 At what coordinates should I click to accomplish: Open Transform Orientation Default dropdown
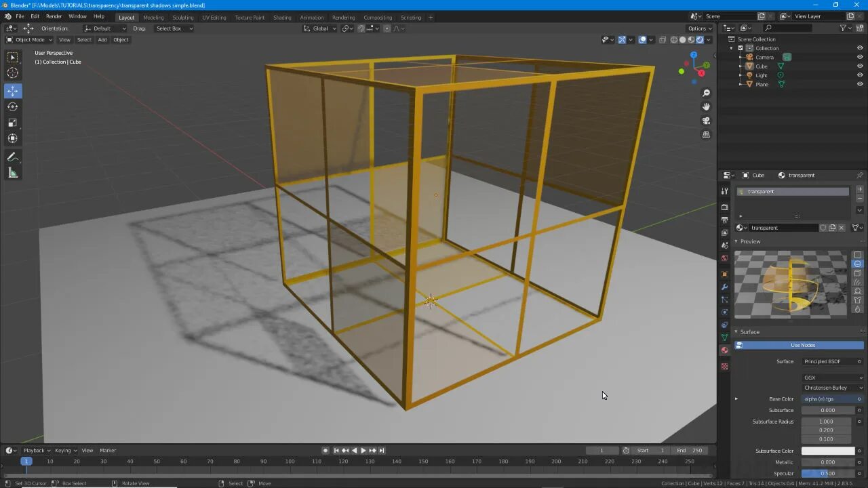coord(104,28)
